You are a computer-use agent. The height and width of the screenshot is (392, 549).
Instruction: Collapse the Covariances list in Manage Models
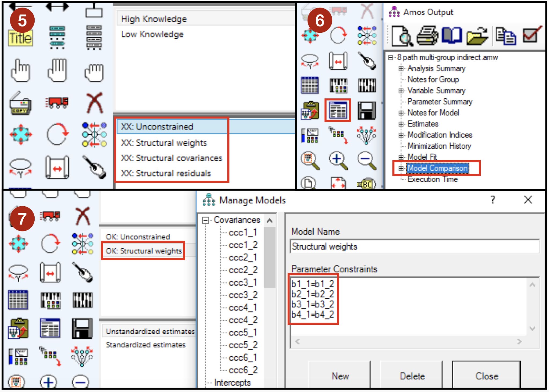tap(206, 220)
